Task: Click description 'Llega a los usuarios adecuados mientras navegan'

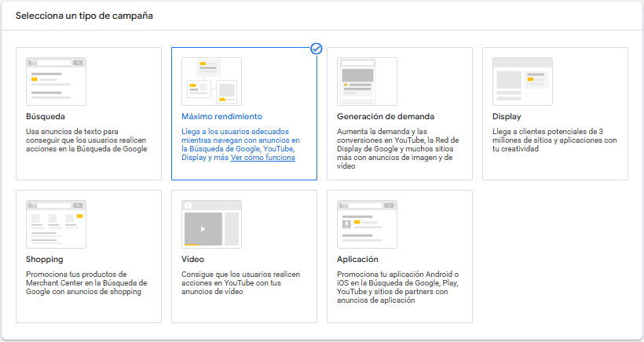Action: 240,144
